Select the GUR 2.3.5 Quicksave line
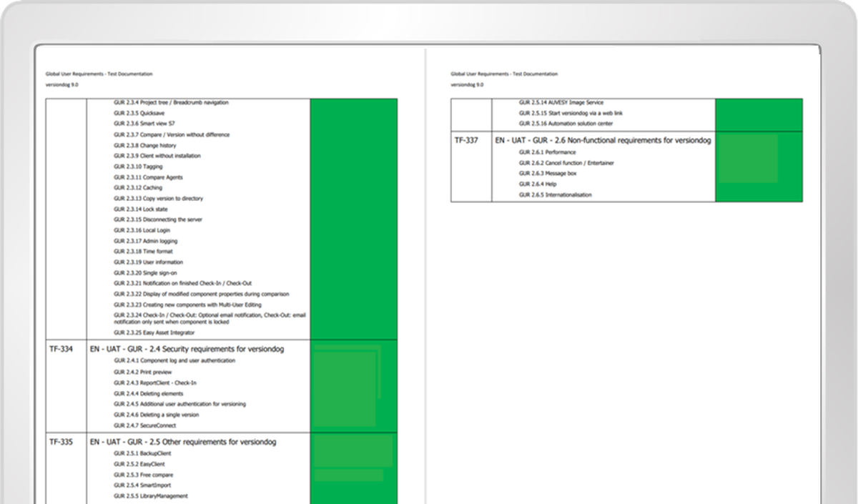The height and width of the screenshot is (504, 858). coord(139,113)
